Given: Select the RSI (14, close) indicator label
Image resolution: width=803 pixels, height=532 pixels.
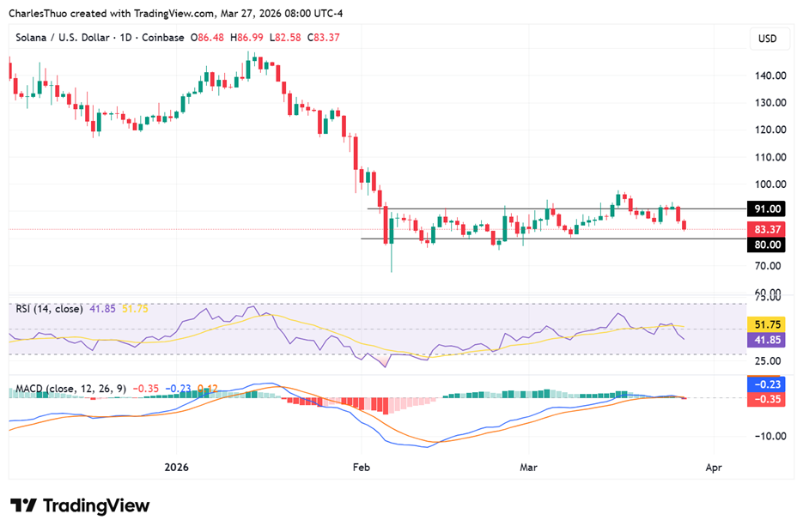Looking at the screenshot, I should [x=50, y=308].
